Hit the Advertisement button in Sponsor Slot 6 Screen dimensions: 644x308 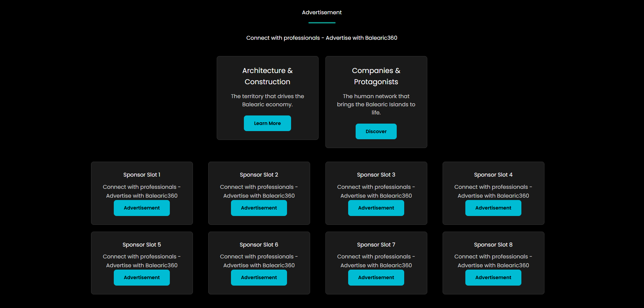pyautogui.click(x=259, y=277)
